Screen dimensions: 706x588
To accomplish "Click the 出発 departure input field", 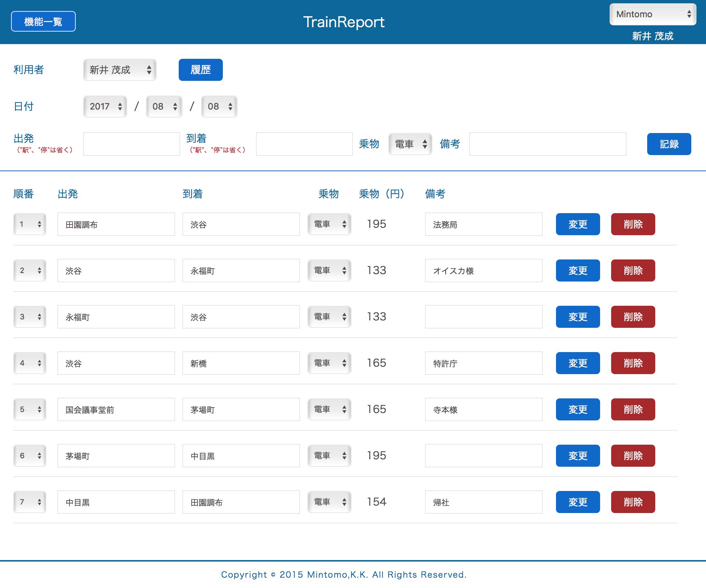I will (131, 144).
